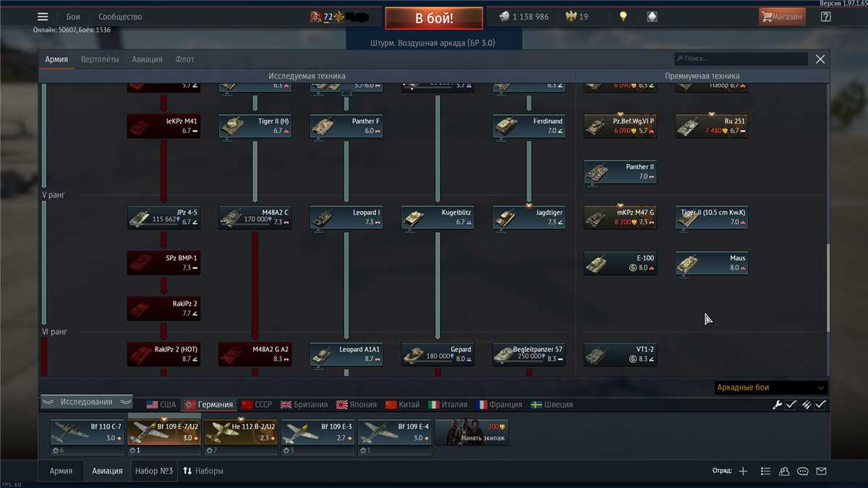The image size is (868, 488).
Task: Click the game mode Штурм selector
Action: (433, 43)
